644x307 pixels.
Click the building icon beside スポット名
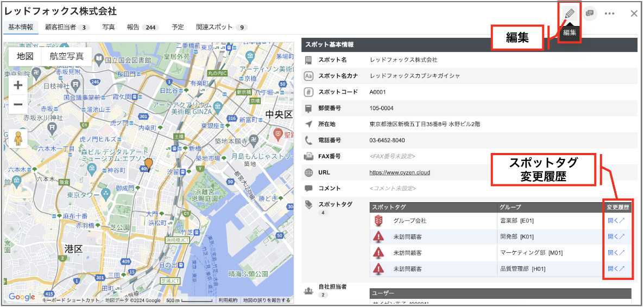click(308, 60)
